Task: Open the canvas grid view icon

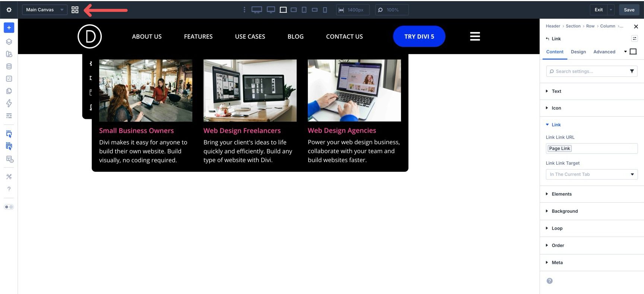Action: 75,10
